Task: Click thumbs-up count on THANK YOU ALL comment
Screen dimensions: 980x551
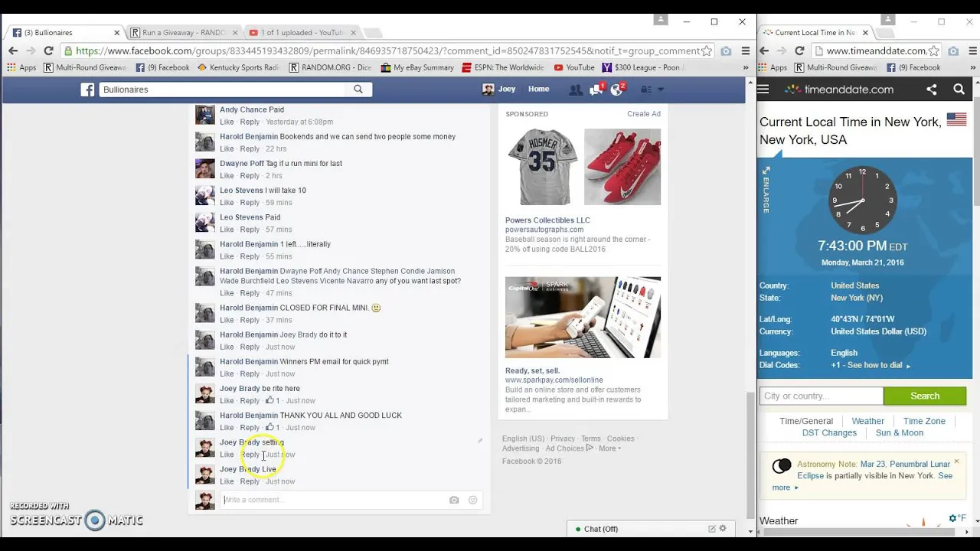Action: [x=273, y=427]
